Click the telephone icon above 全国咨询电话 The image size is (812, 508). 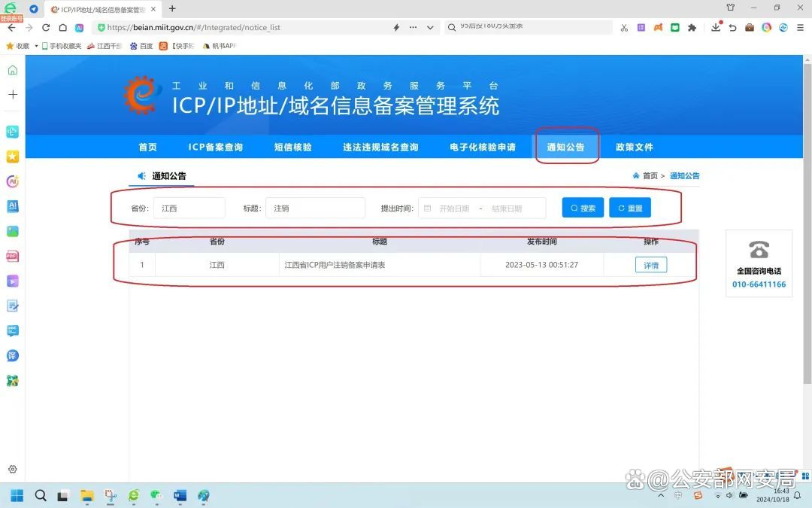point(759,250)
